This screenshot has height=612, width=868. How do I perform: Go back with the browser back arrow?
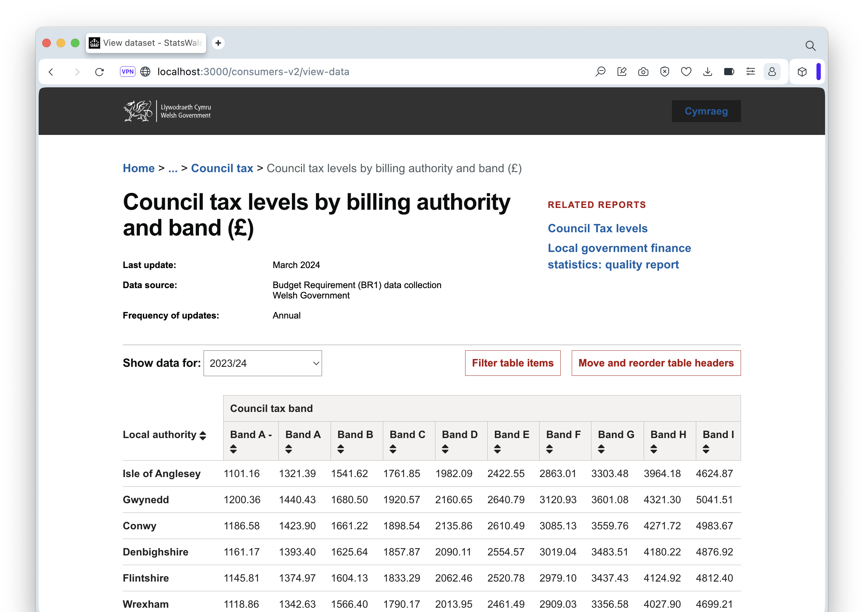coord(51,72)
